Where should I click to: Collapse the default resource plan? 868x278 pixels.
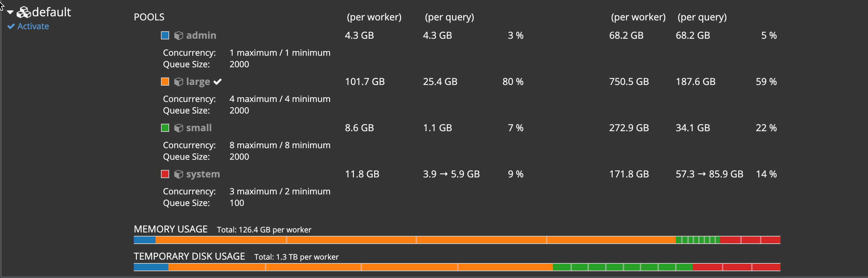coord(10,13)
